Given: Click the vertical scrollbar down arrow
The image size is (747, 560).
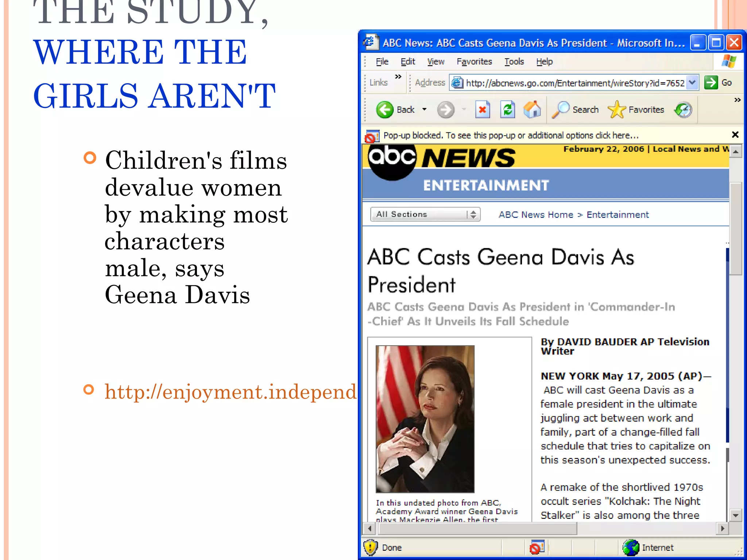Looking at the screenshot, I should coord(736,515).
